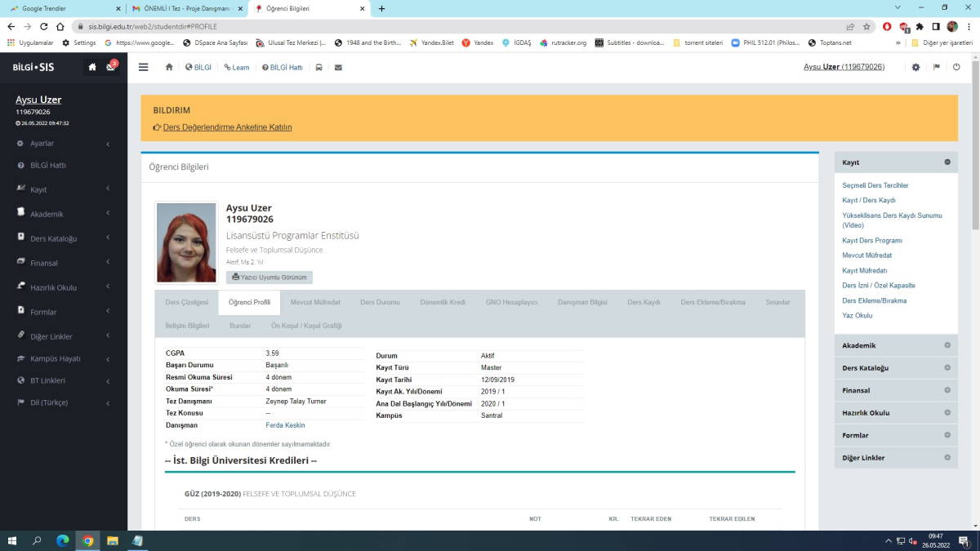Click the student profile photo
The width and height of the screenshot is (980, 551).
point(186,242)
